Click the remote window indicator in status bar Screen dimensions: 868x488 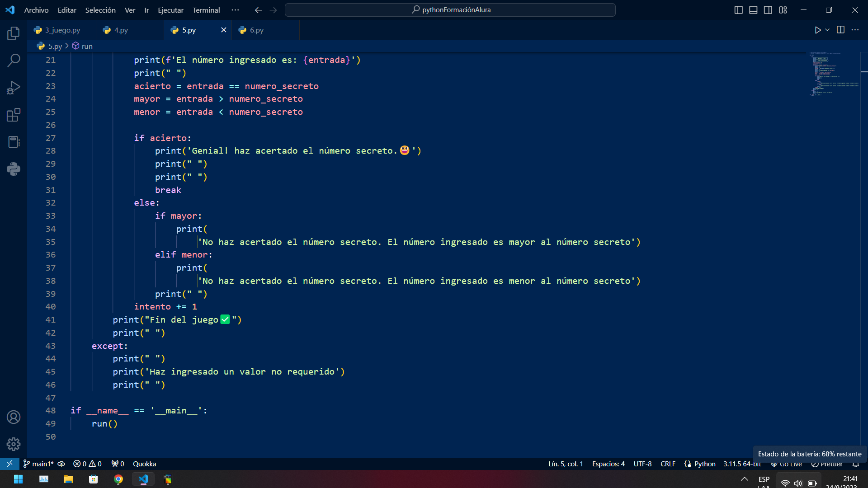point(9,464)
